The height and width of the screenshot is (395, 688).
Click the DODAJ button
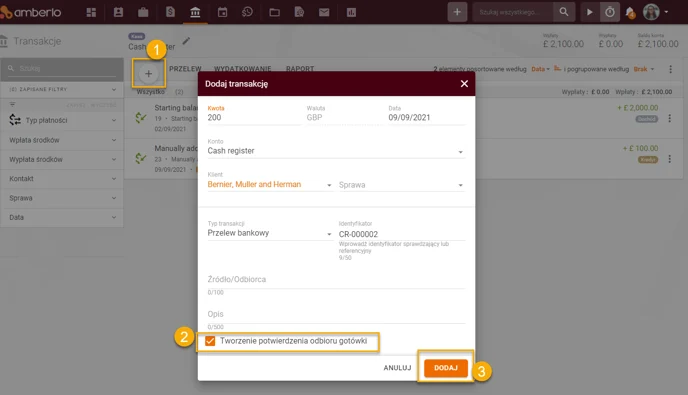[446, 368]
